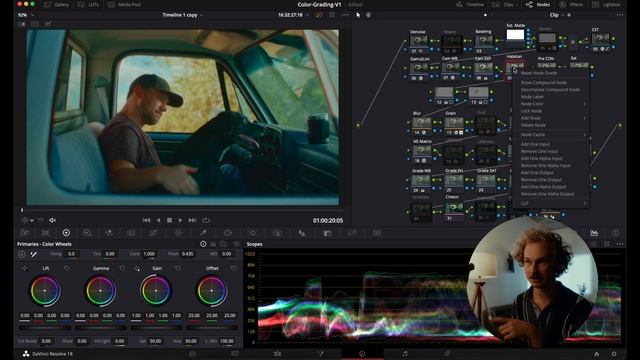This screenshot has width=640, height=360.
Task: Reset the Gamma wheel
Action: click(x=122, y=268)
